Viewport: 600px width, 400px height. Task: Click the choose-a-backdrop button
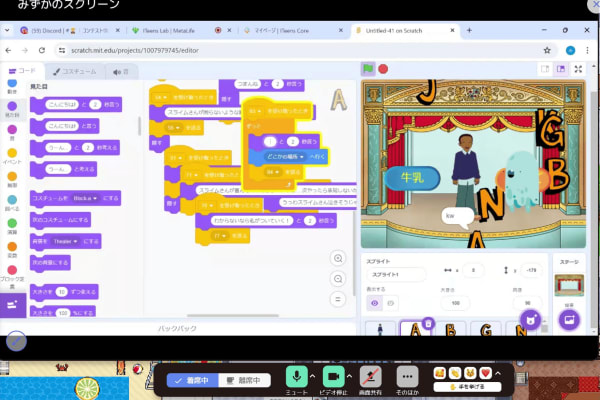point(569,320)
